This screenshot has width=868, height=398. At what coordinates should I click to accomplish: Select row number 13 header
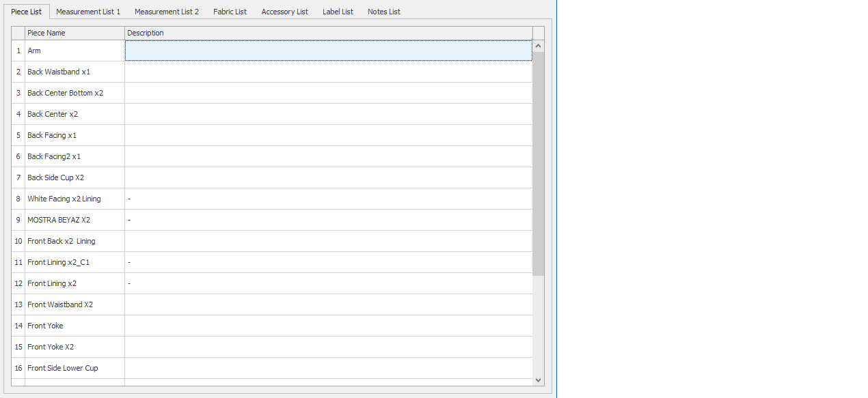[x=18, y=304]
